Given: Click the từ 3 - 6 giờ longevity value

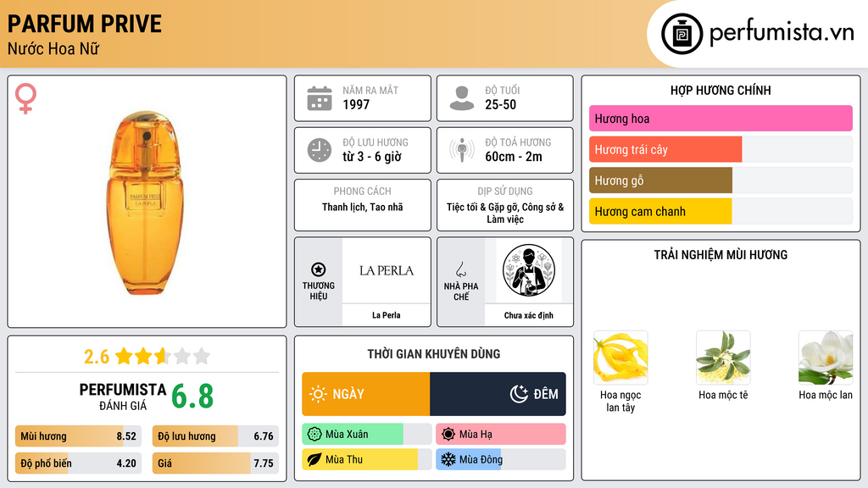Looking at the screenshot, I should click(x=372, y=157).
